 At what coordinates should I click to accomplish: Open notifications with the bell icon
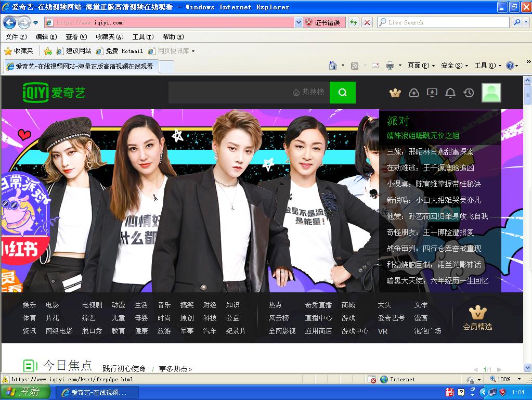(450, 93)
